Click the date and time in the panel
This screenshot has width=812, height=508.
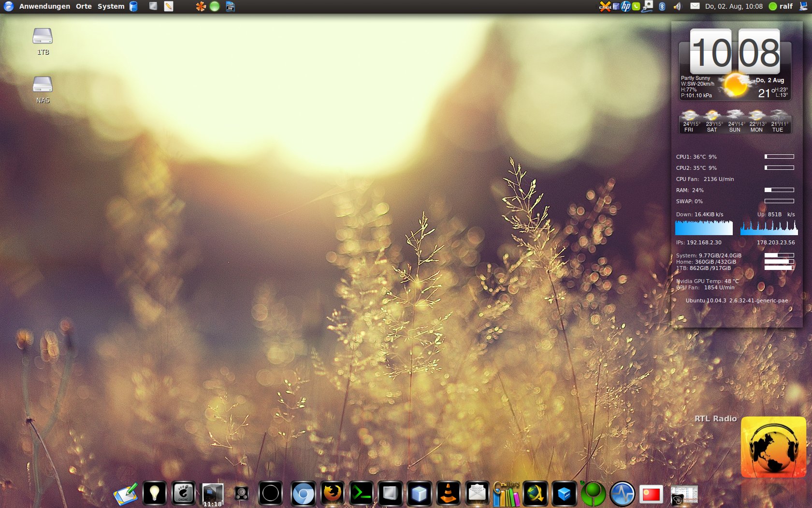[733, 6]
